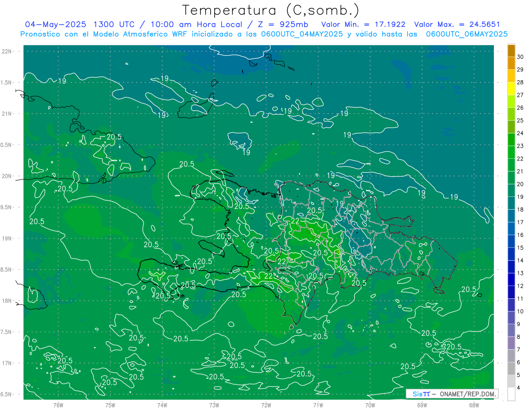Click the "1.5N" latitude axis label
Viewport: 532px width, 411px height.
pyautogui.click(x=7, y=82)
